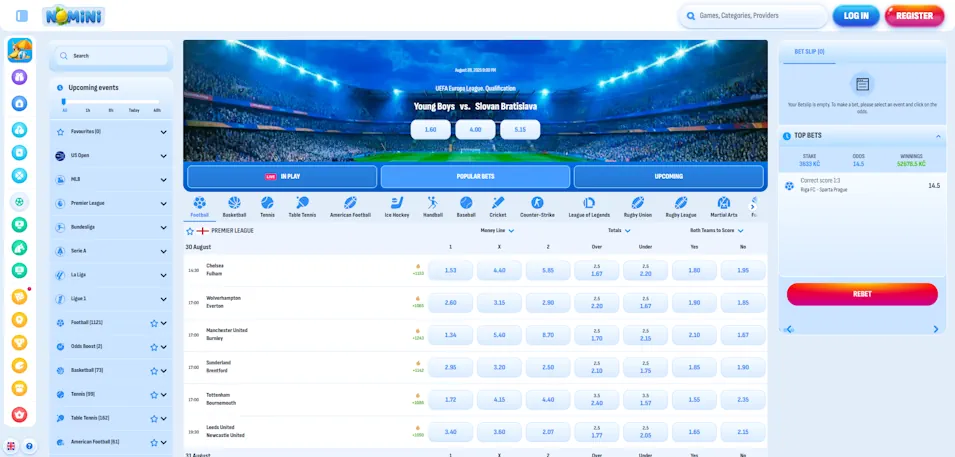Open the Tottenham Bournemouth match
The height and width of the screenshot is (457, 955).
[221, 399]
